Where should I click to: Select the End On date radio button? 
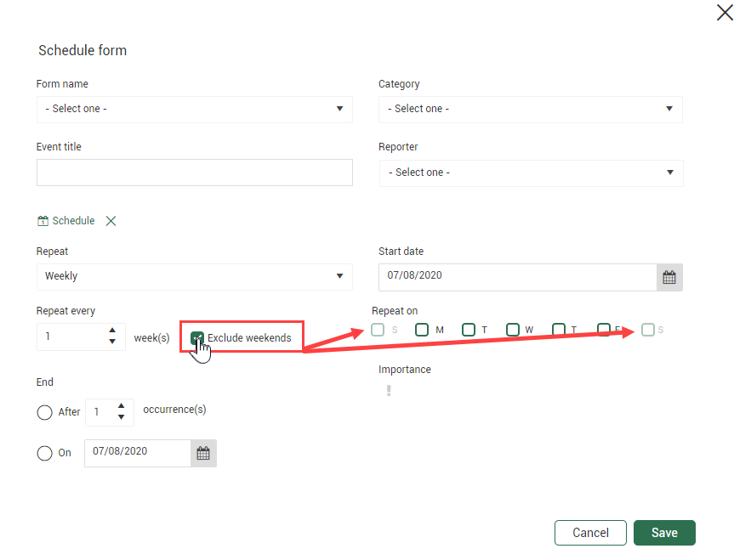click(45, 453)
